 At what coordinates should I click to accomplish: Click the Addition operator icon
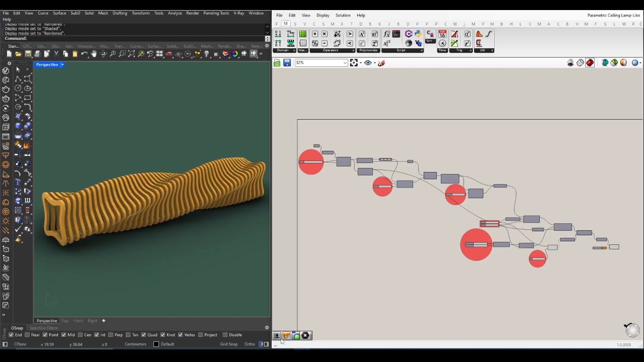[314, 33]
